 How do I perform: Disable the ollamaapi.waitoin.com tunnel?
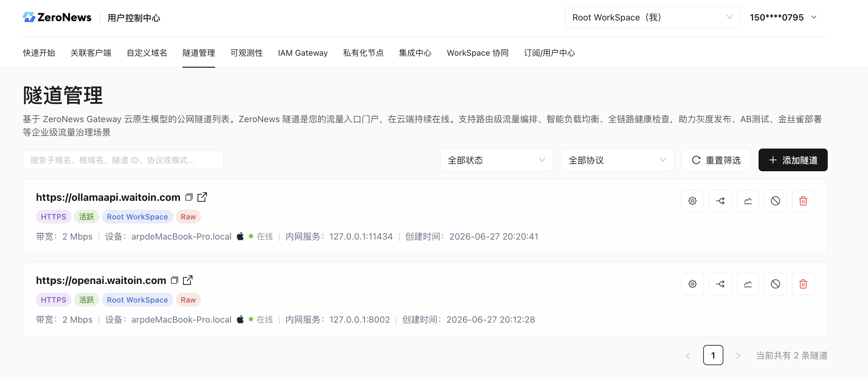[x=775, y=201]
